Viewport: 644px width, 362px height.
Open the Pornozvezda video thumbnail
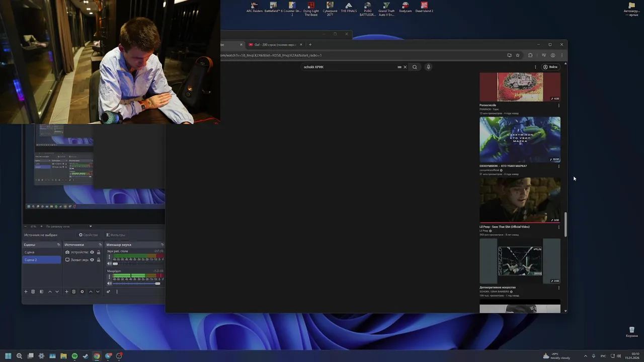520,87
